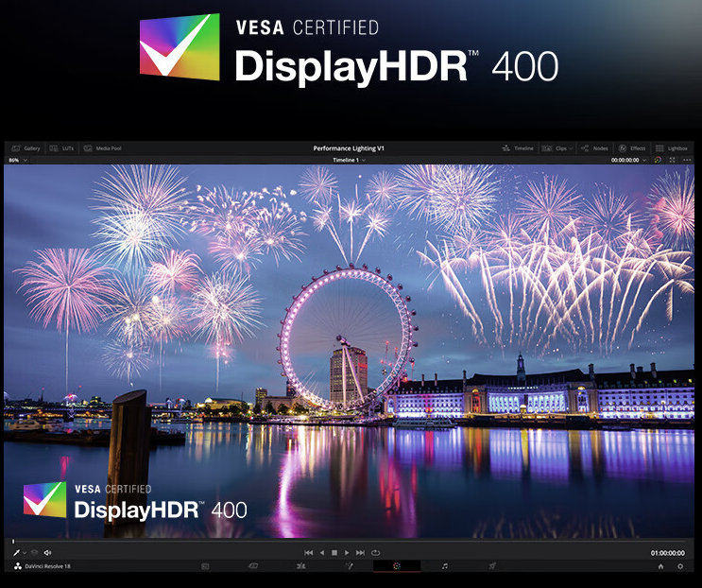
Task: Open the Deliver page rocket icon
Action: coord(492,566)
